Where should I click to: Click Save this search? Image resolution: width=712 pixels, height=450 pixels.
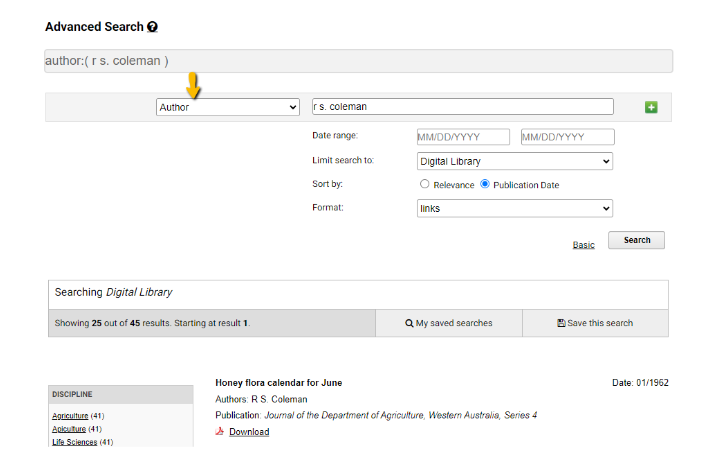point(595,323)
